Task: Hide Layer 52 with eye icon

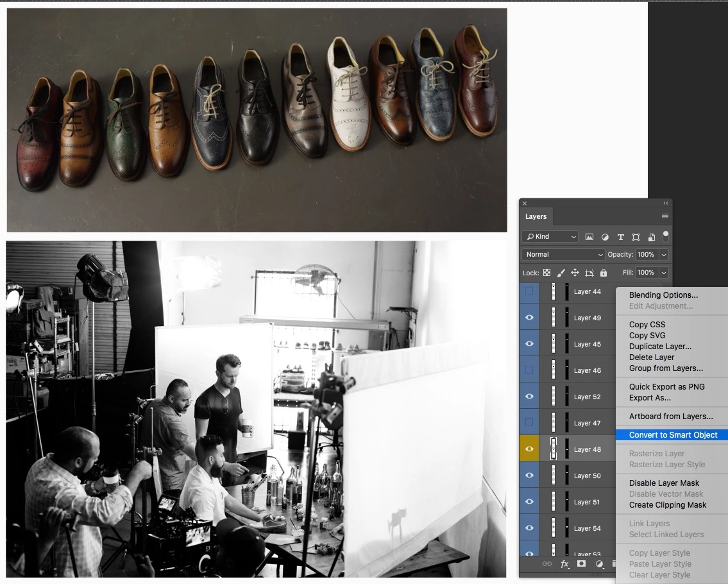Action: click(529, 397)
